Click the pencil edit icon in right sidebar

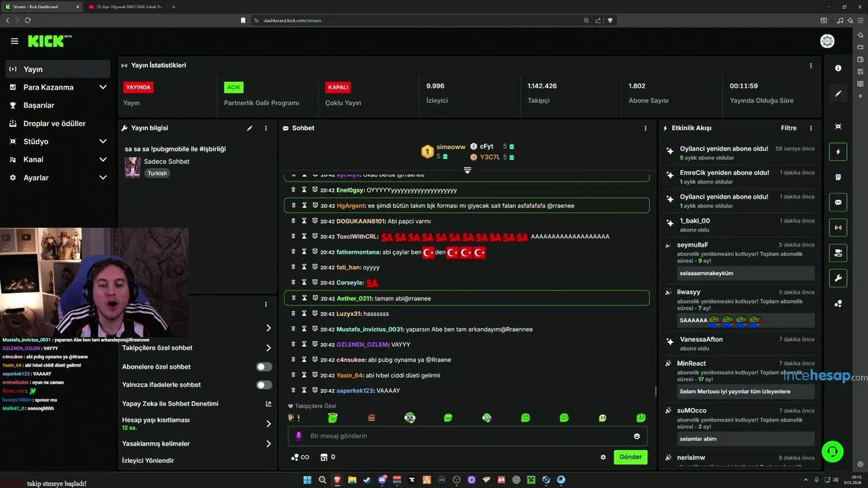[x=838, y=94]
